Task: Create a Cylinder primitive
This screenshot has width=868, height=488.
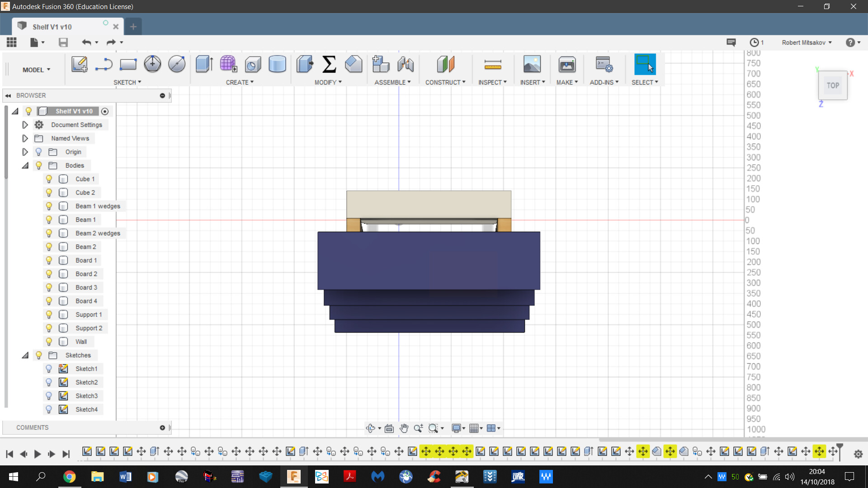Action: [277, 64]
